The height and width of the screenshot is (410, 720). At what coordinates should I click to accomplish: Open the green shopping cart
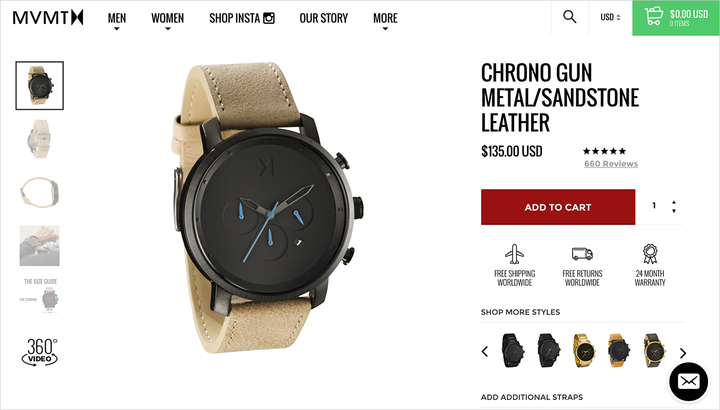(x=676, y=18)
